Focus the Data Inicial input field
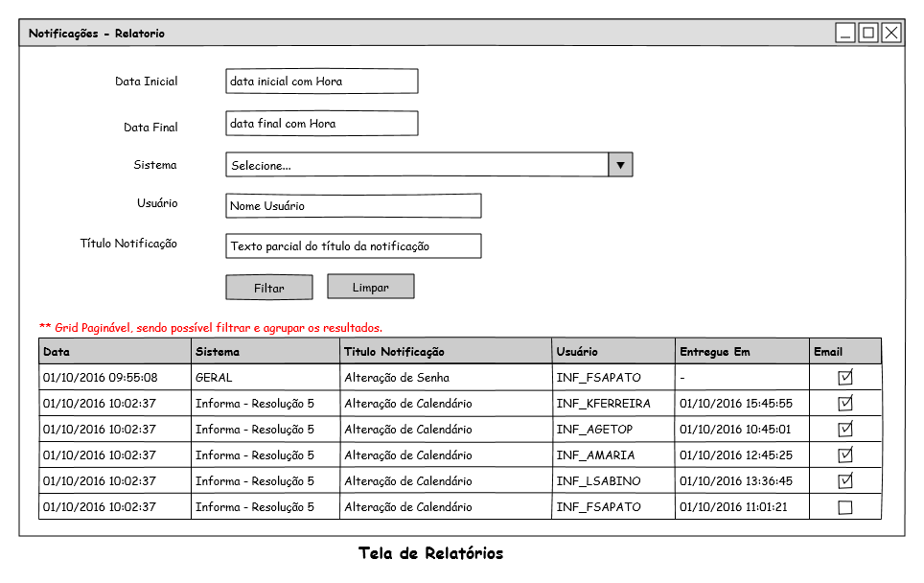This screenshot has width=924, height=583. pyautogui.click(x=321, y=82)
